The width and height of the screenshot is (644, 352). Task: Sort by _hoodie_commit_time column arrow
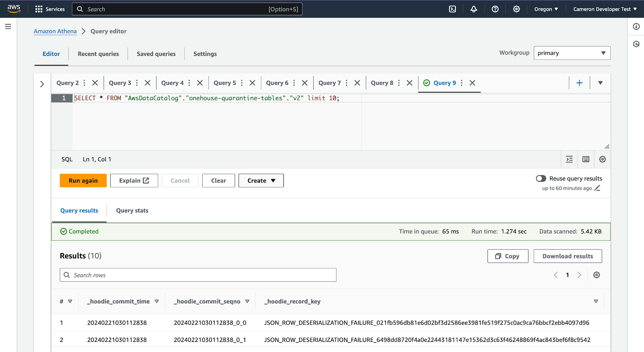[x=157, y=301]
